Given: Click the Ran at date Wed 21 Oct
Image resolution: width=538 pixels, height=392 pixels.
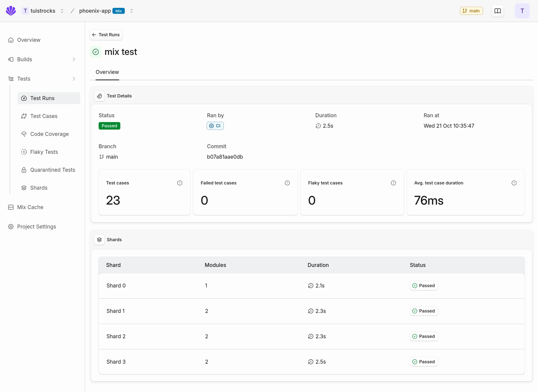Looking at the screenshot, I should click(449, 126).
